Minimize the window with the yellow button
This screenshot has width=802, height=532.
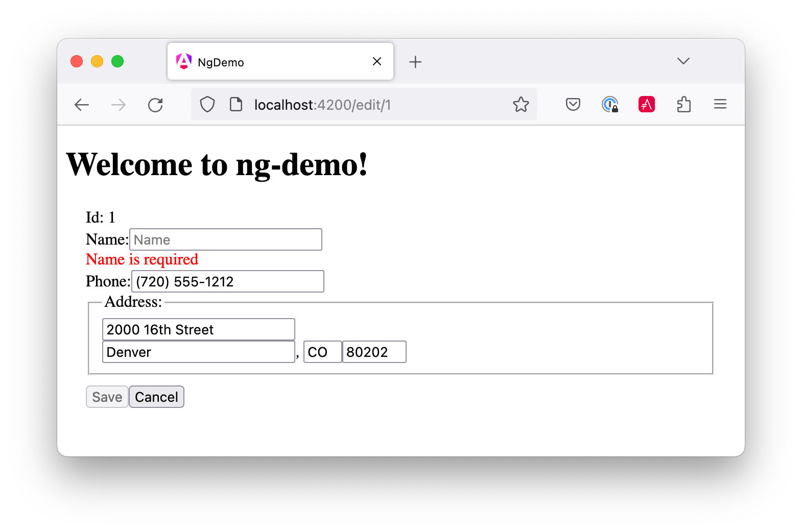tap(97, 61)
